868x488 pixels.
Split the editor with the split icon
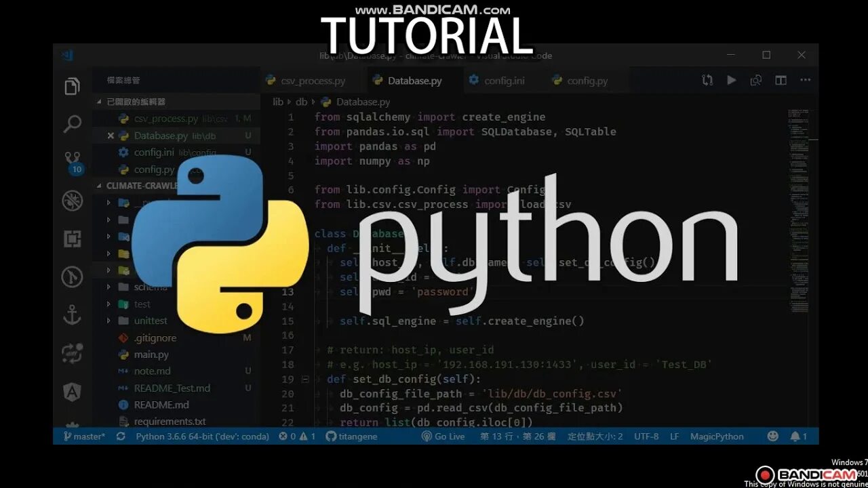tap(781, 80)
